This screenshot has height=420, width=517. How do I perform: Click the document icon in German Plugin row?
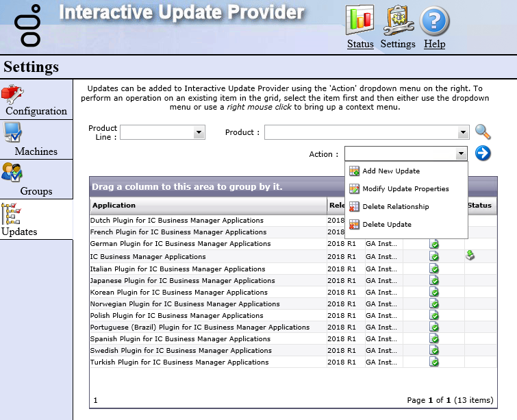click(x=434, y=245)
